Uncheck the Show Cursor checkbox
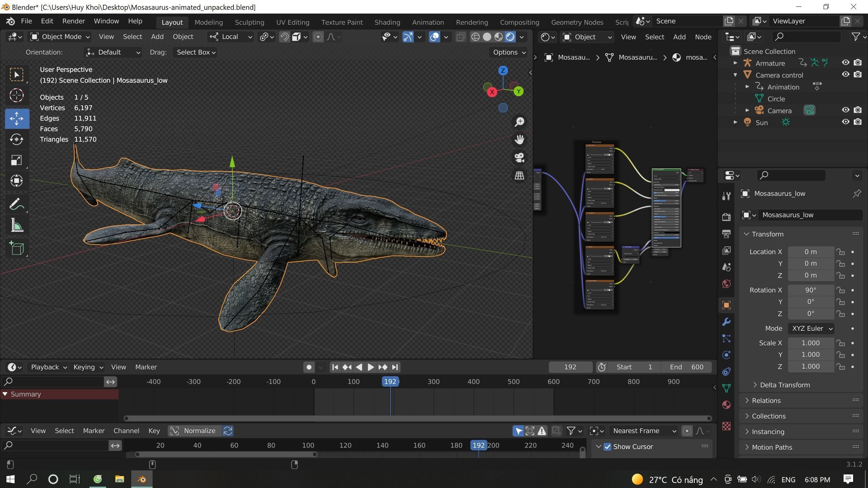This screenshot has height=488, width=868. [607, 447]
